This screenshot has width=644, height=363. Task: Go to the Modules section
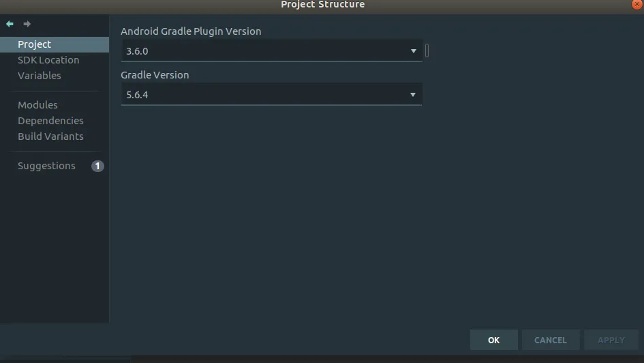37,105
